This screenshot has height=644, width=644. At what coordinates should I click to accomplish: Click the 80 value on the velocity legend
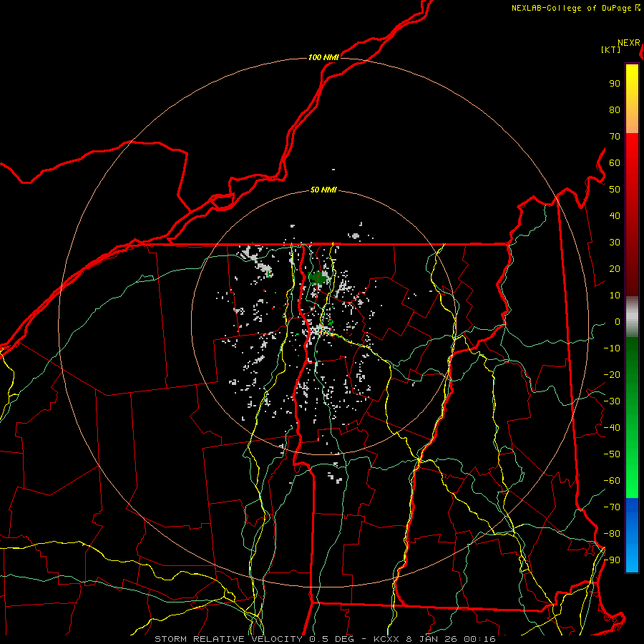point(615,109)
